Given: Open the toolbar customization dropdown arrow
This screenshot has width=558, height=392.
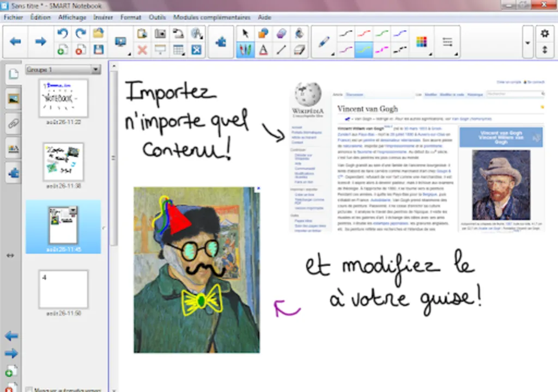Looking at the screenshot, I should point(526,42).
